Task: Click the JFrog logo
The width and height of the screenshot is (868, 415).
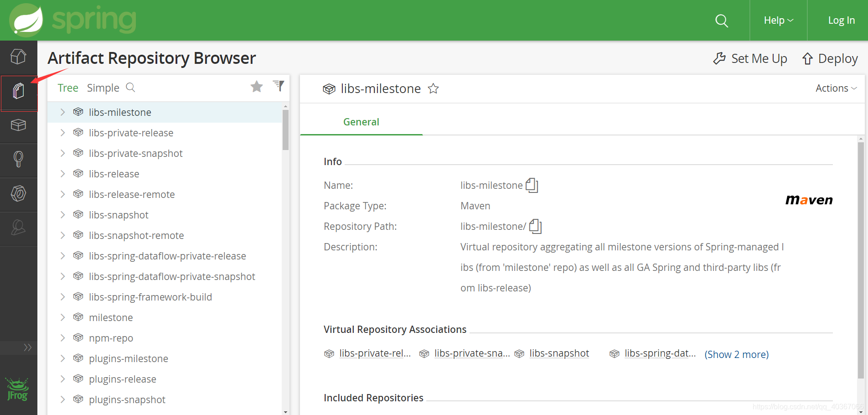Action: [x=18, y=389]
